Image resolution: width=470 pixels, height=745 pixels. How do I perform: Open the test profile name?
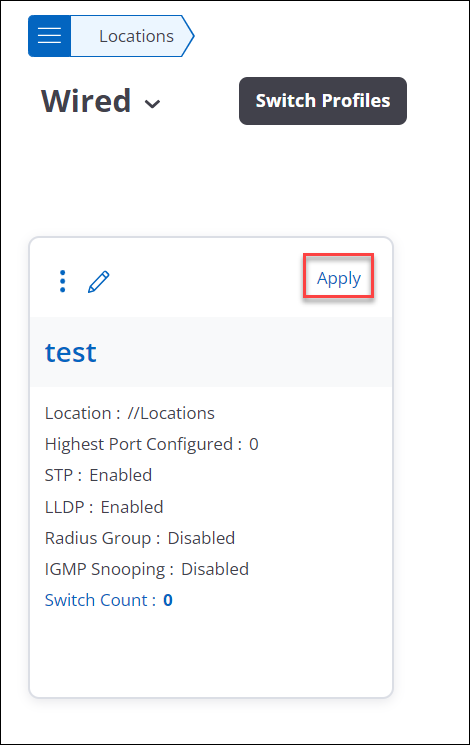[71, 352]
